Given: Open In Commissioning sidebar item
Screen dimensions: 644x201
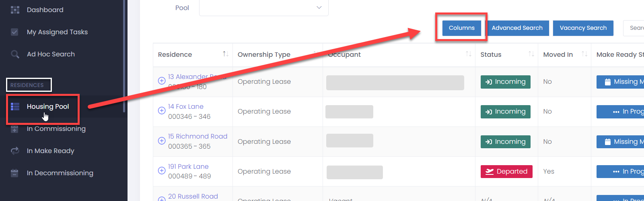Looking at the screenshot, I should [56, 128].
